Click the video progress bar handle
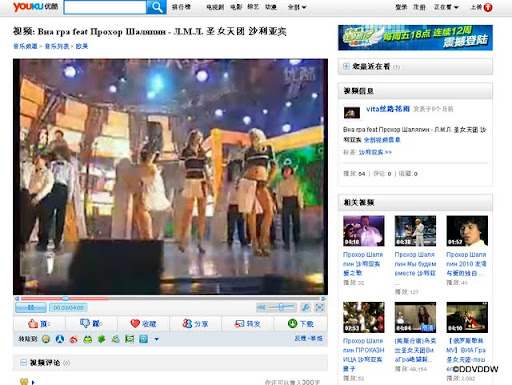 click(x=65, y=298)
